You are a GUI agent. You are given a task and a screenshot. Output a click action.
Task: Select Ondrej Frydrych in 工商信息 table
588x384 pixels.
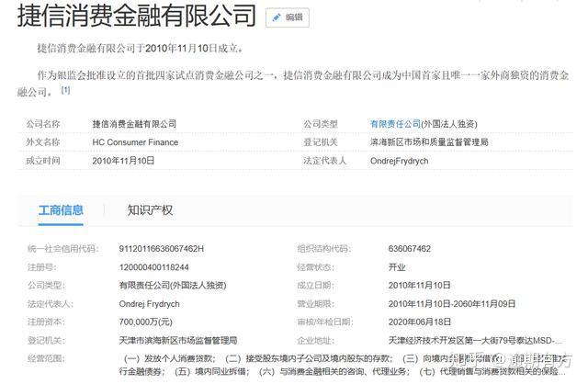[x=149, y=304]
